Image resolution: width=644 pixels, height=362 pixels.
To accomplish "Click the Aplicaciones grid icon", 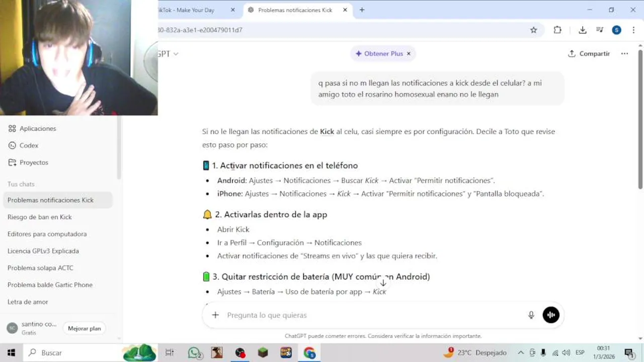I will pyautogui.click(x=12, y=129).
